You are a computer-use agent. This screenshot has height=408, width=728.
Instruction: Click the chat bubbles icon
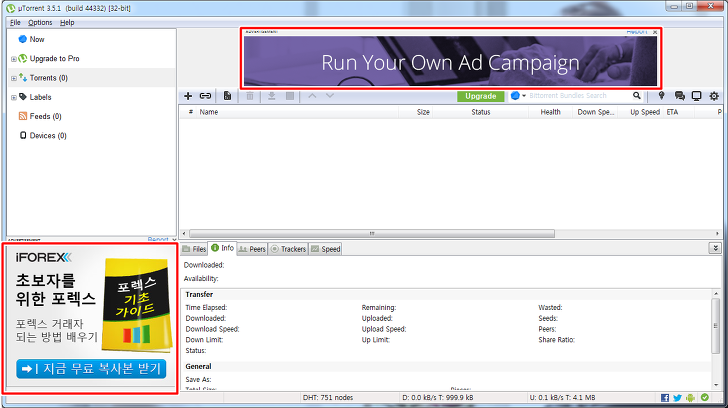pos(680,96)
